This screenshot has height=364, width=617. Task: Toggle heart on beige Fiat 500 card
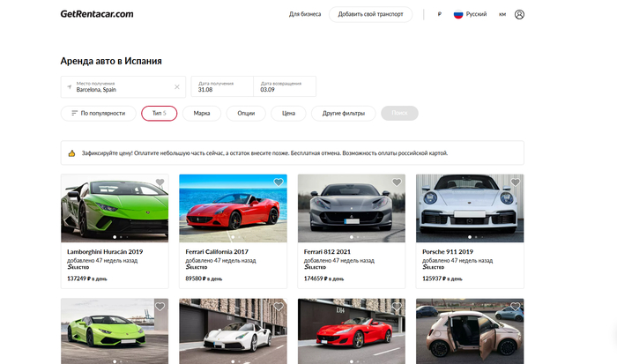pyautogui.click(x=516, y=306)
